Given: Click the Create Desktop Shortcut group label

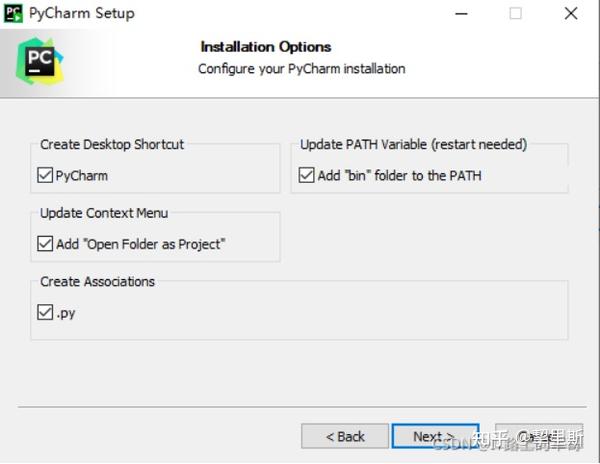Looking at the screenshot, I should (112, 145).
